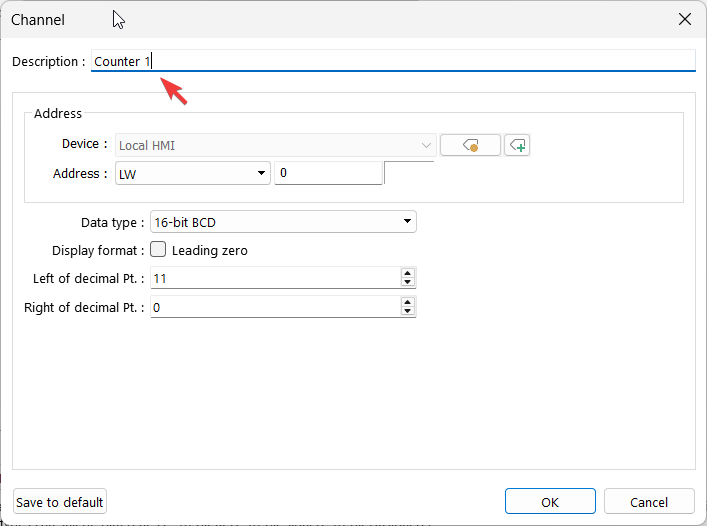Image resolution: width=707 pixels, height=526 pixels.
Task: Expand the LW address type dropdown
Action: point(193,174)
